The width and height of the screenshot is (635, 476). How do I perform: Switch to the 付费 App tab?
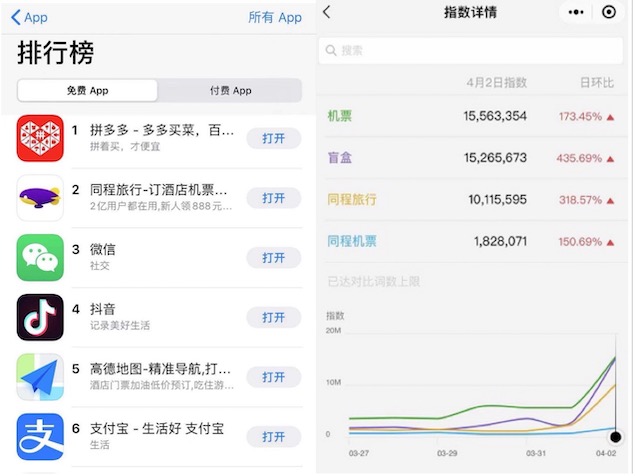[x=230, y=90]
